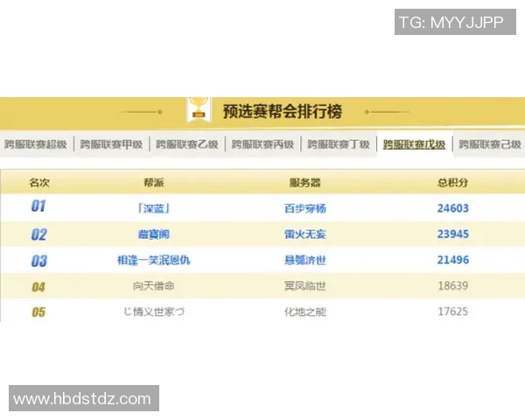This screenshot has height=420, width=525.
Task: Click the guild name じ情义世家づ
Action: pos(154,311)
